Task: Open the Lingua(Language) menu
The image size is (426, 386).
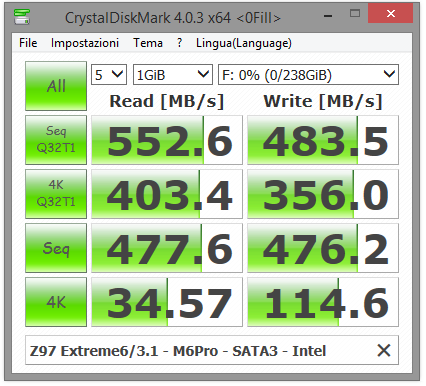Action: 244,43
